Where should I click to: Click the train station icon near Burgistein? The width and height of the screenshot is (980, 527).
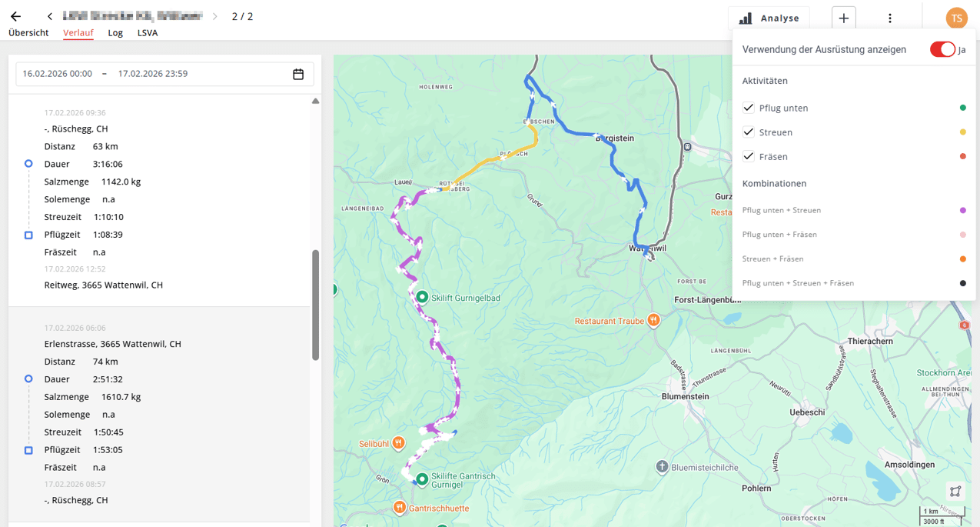pyautogui.click(x=688, y=146)
